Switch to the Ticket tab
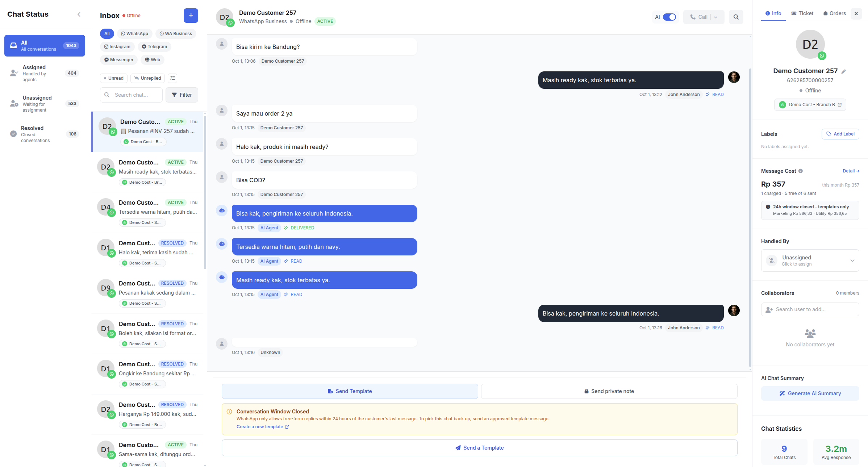The image size is (868, 467). tap(802, 13)
